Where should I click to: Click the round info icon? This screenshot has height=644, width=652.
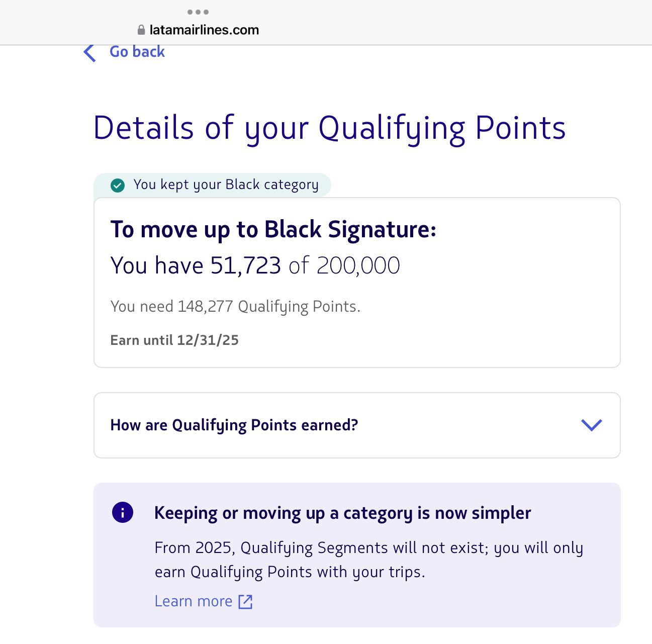[x=123, y=513]
